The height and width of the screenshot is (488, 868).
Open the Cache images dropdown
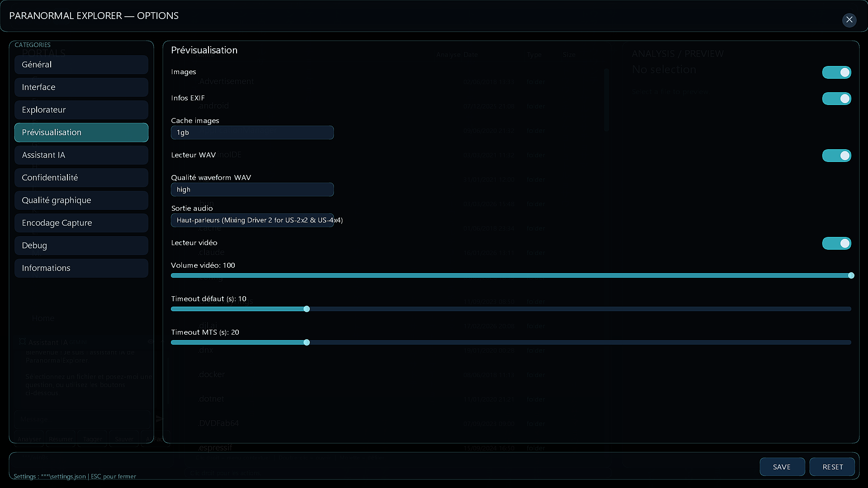252,133
